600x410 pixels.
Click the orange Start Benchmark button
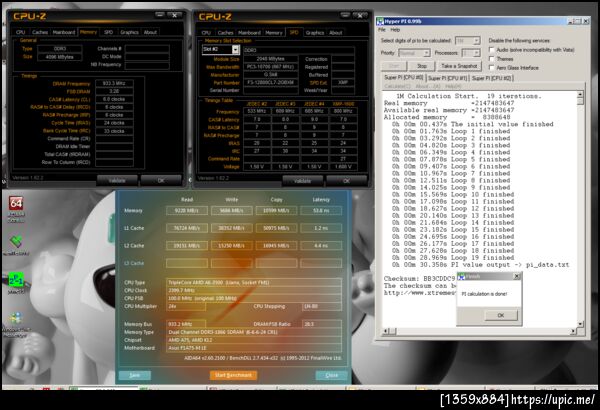233,375
